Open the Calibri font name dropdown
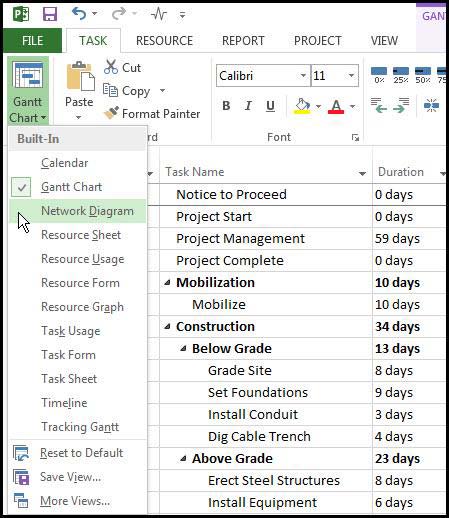 303,76
